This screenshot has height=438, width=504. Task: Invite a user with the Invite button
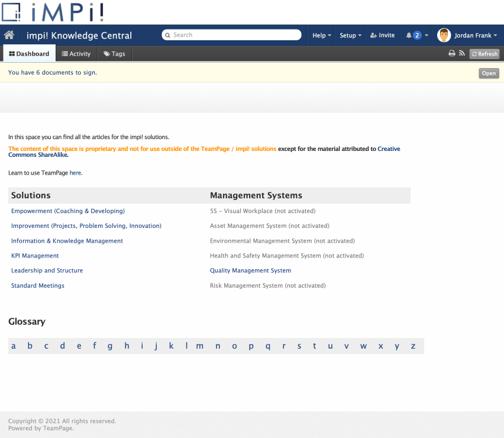(382, 36)
